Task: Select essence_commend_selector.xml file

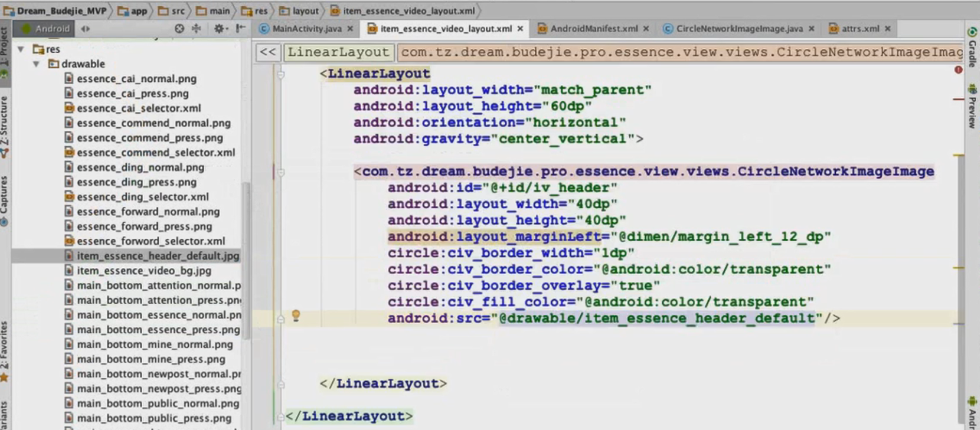Action: coord(149,153)
